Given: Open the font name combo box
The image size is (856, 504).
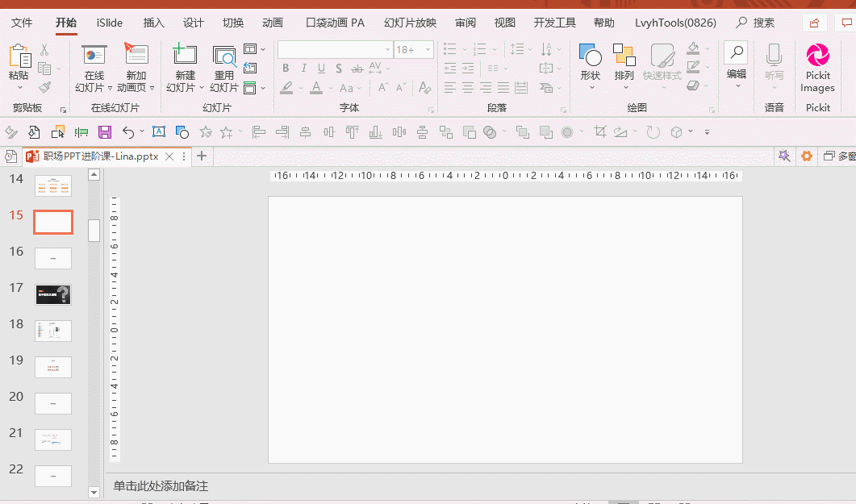Looking at the screenshot, I should 335,50.
